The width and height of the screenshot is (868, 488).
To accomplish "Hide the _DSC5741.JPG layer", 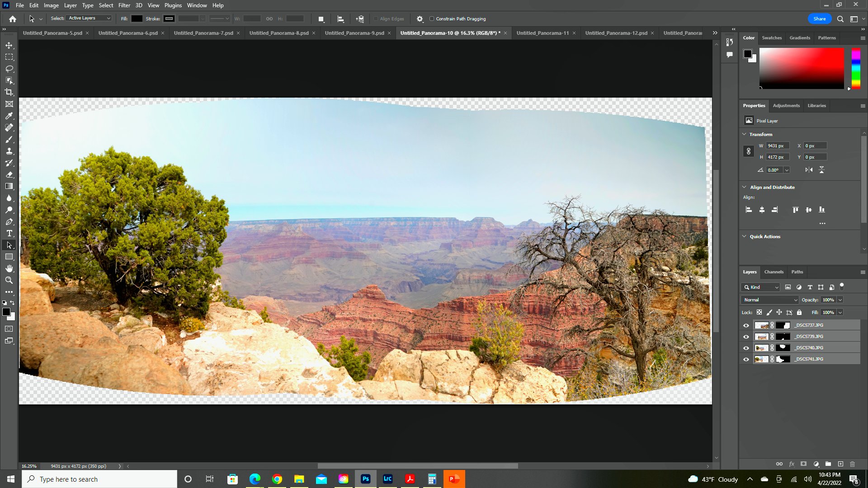I will pos(746,359).
